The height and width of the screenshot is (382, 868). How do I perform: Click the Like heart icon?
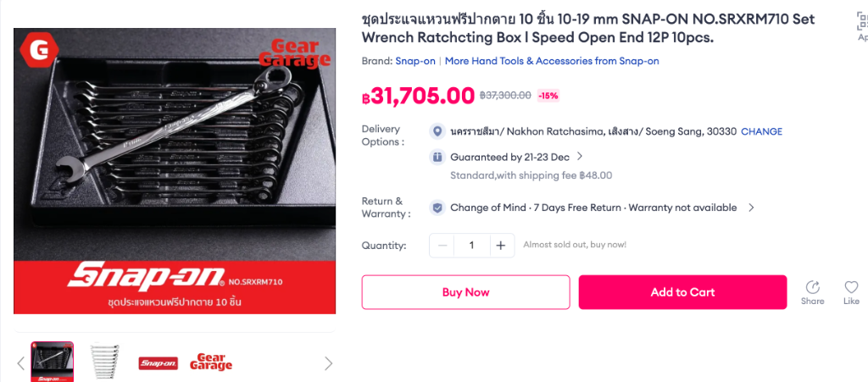[x=851, y=287]
